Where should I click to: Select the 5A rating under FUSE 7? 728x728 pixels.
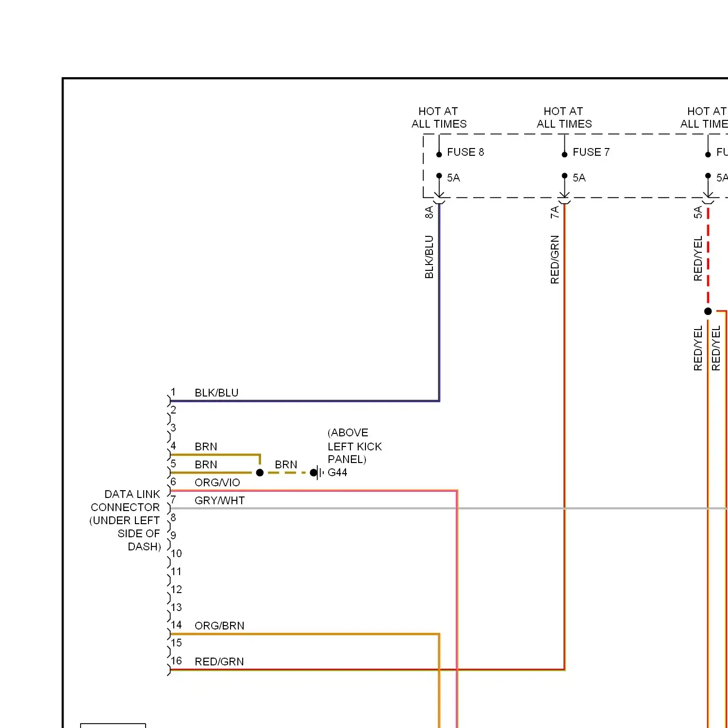click(579, 178)
